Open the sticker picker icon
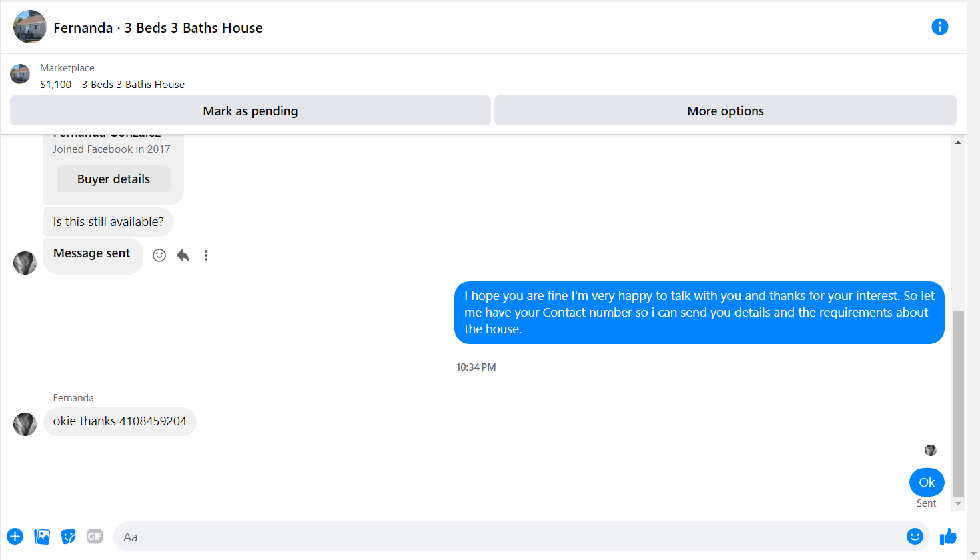The image size is (980, 560). point(69,536)
